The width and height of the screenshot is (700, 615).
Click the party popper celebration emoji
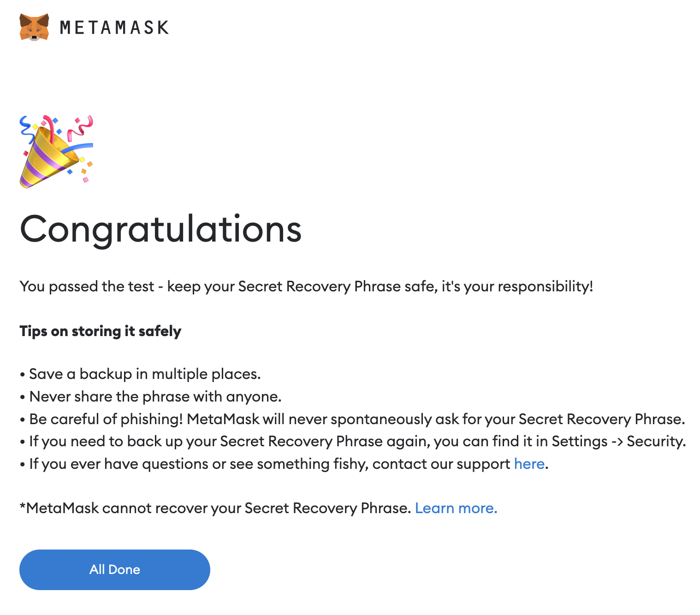pos(56,152)
